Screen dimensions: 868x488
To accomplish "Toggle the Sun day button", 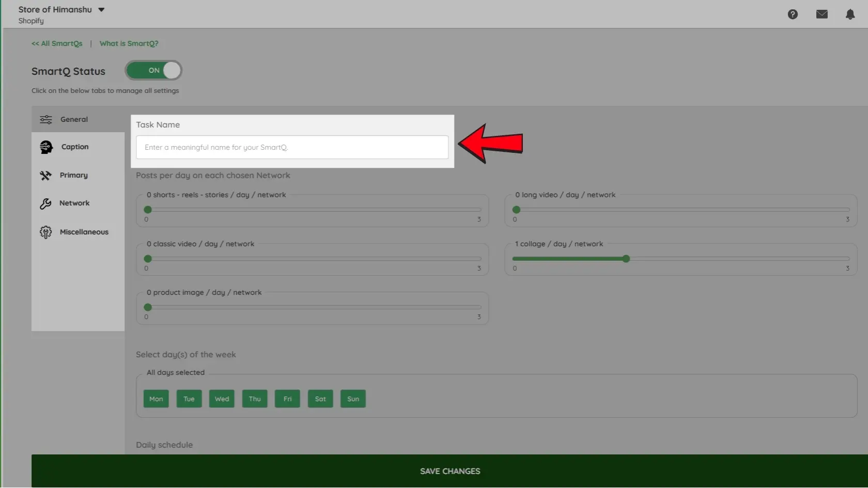I will pos(353,399).
